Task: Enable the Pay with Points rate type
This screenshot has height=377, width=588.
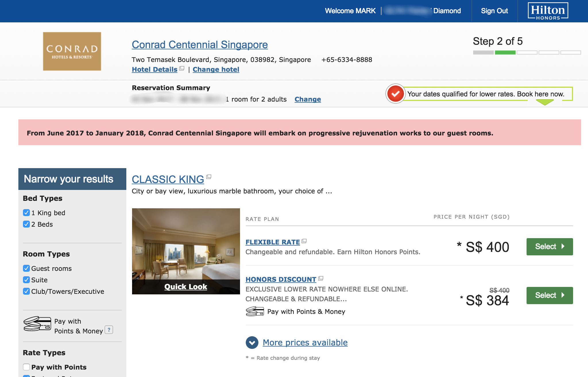Action: (26, 367)
